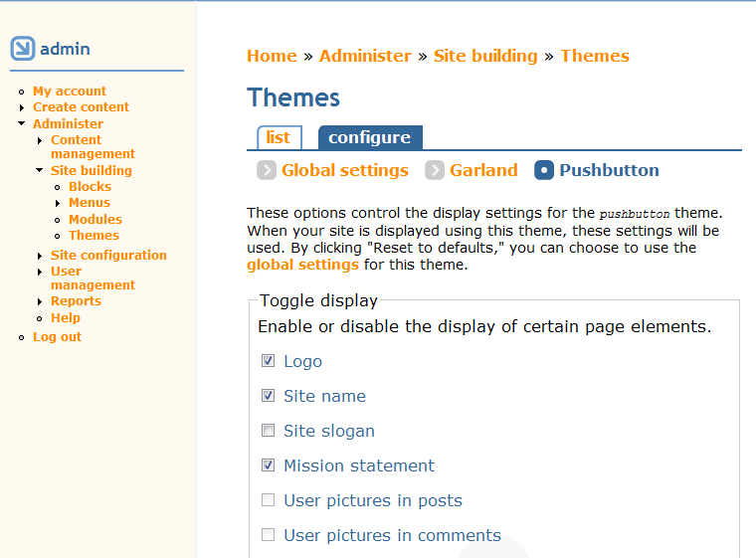The image size is (756, 558).
Task: Open the Administer sidebar link
Action: [x=68, y=124]
